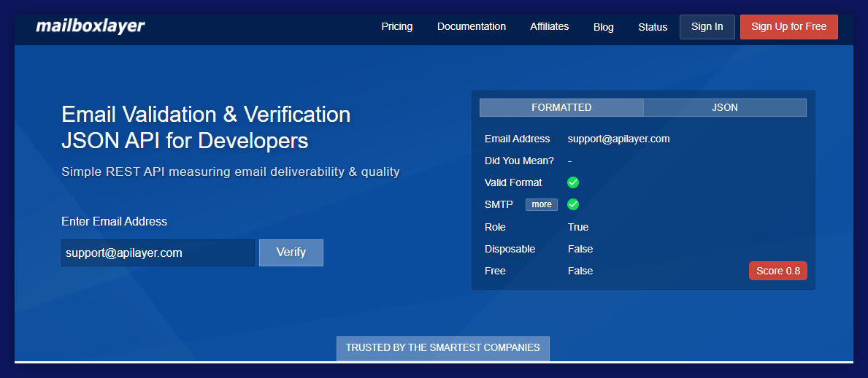Click the Disposable label
This screenshot has width=868, height=378.
click(x=510, y=249)
